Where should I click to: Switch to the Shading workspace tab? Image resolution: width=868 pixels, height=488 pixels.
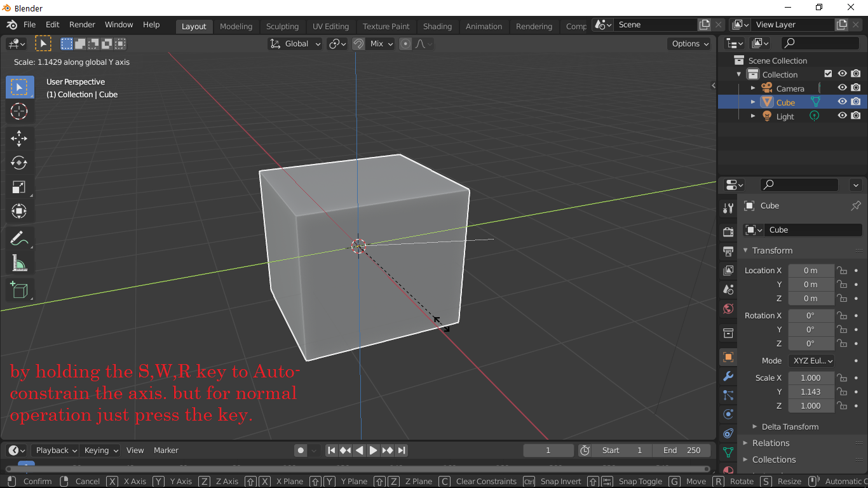tap(437, 26)
